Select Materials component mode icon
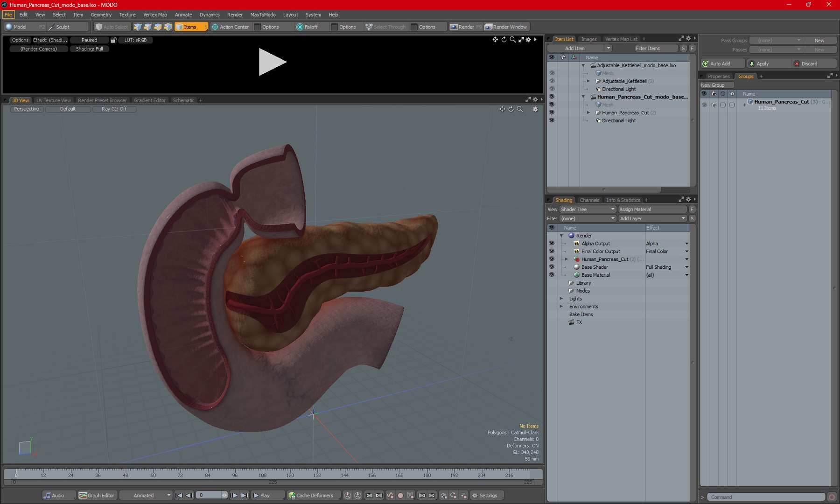This screenshot has width=840, height=504. pos(168,27)
